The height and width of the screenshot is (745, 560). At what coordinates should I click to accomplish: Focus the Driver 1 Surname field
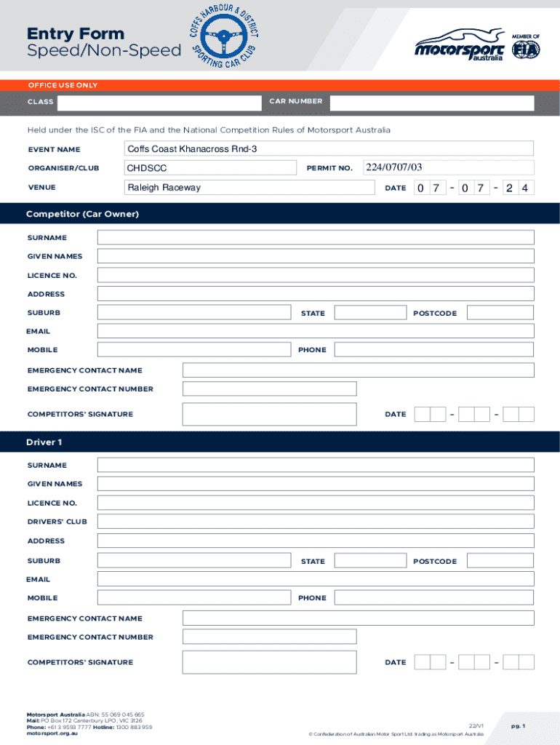click(316, 466)
